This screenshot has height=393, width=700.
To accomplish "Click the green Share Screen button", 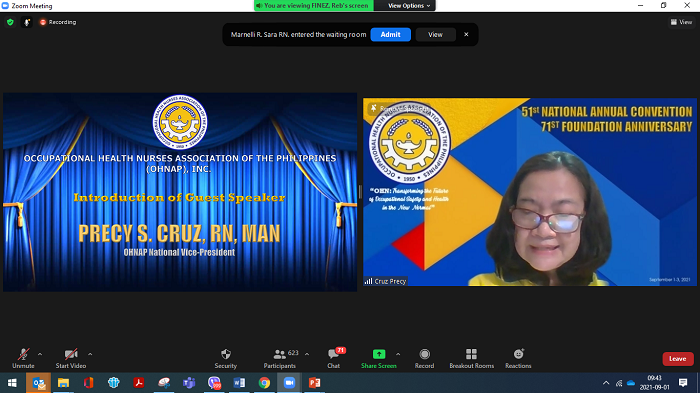I will click(x=379, y=359).
